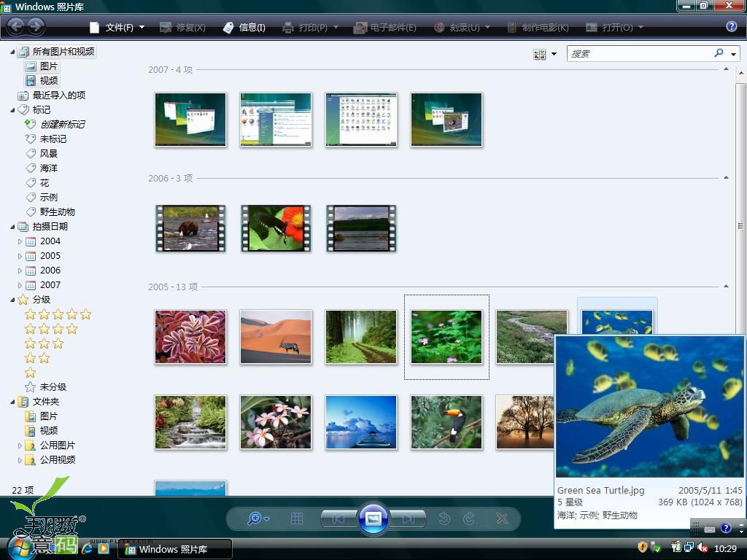Filter by the 风景 tag

42,153
